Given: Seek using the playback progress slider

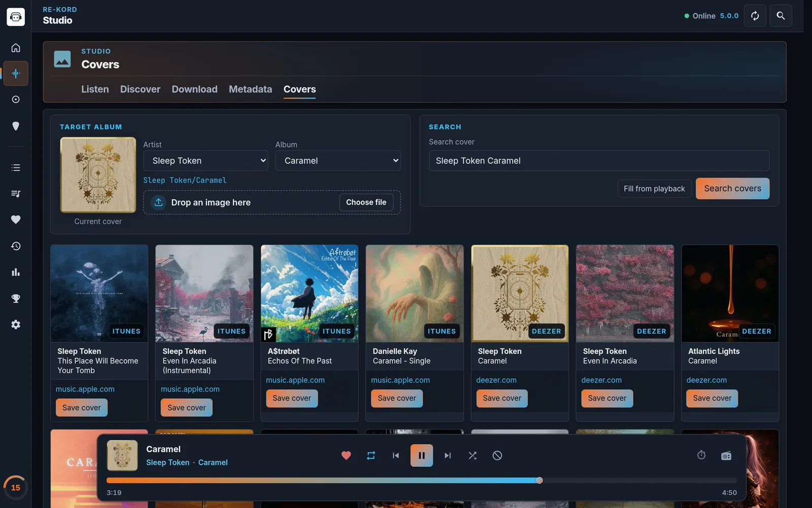Looking at the screenshot, I should click(x=422, y=481).
